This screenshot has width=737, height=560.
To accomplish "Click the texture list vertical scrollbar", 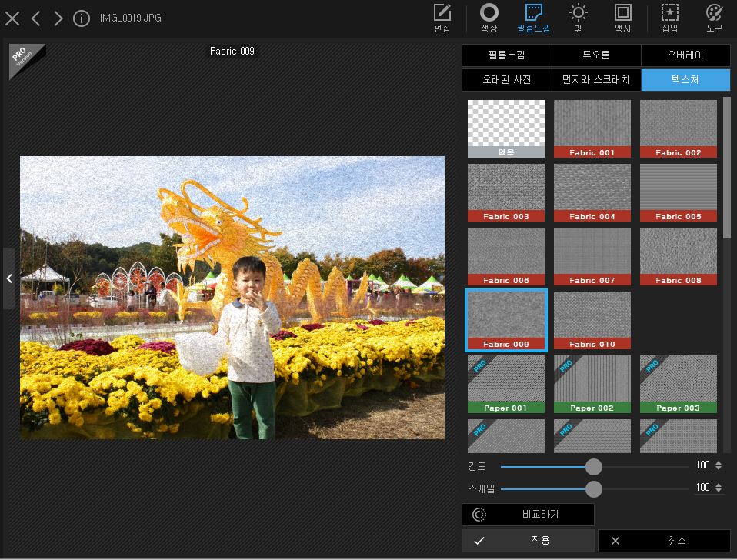I will 727,167.
